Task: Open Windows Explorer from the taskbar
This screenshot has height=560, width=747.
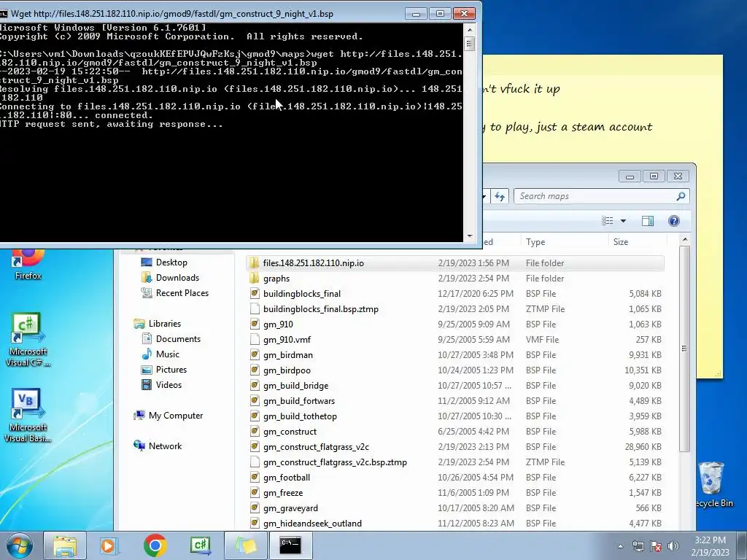Action: click(x=65, y=545)
